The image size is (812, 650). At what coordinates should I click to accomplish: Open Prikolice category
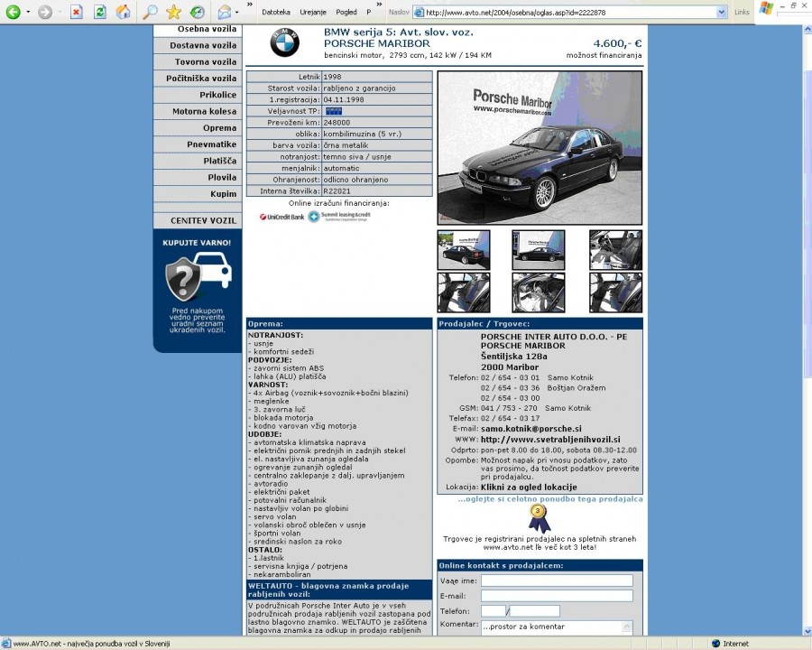tap(198, 95)
